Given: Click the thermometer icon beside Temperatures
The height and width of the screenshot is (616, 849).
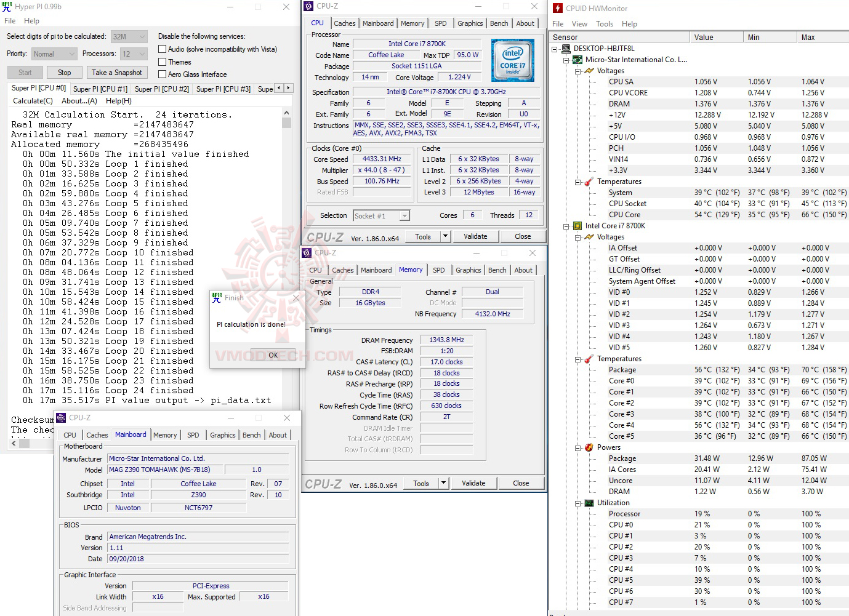Looking at the screenshot, I should point(588,182).
